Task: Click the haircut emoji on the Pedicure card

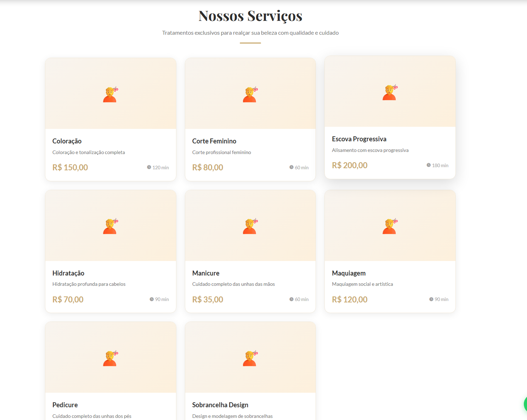Action: pyautogui.click(x=110, y=358)
